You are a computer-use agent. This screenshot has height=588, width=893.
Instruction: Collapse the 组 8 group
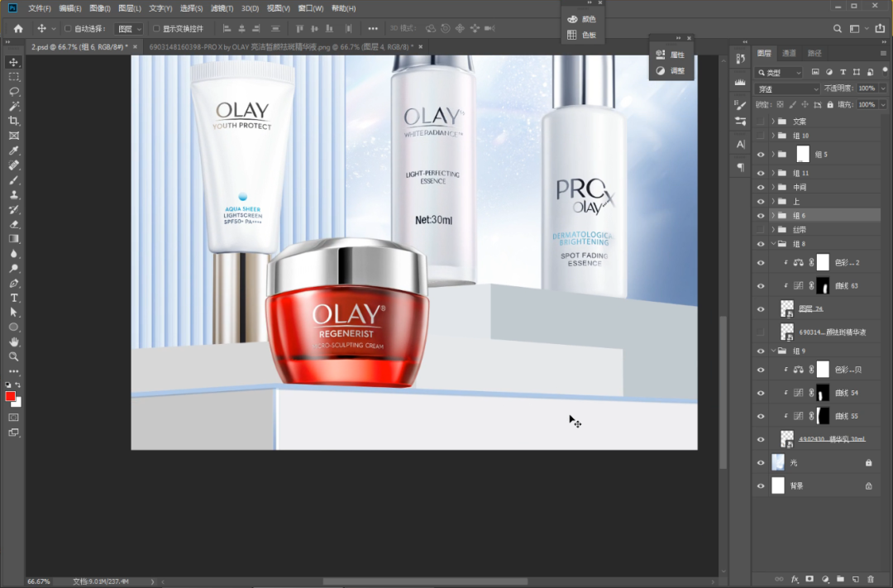tap(773, 244)
